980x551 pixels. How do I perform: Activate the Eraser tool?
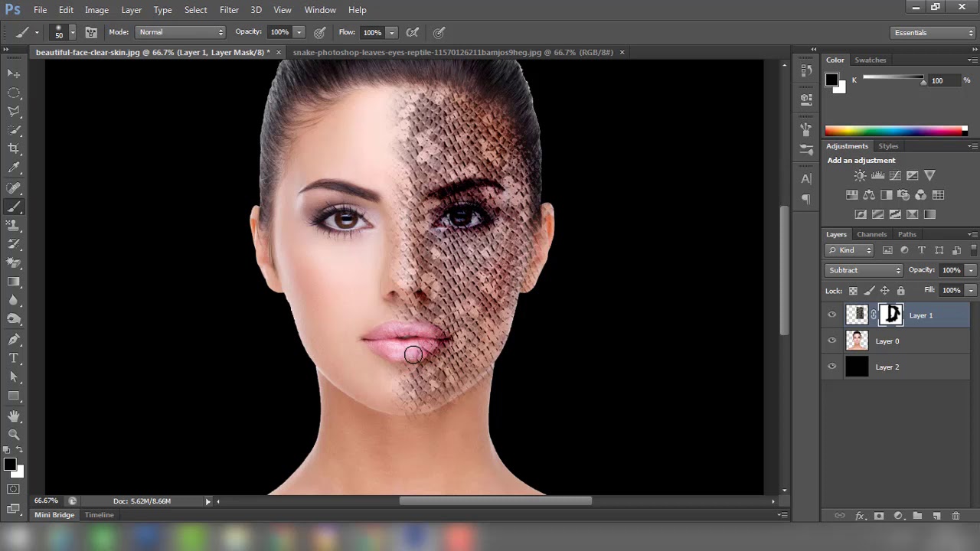(14, 262)
